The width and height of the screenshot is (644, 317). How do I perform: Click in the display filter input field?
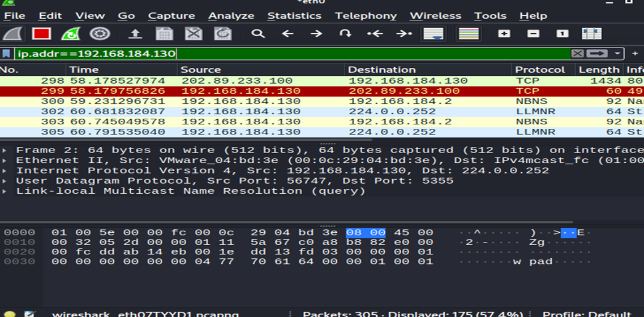tap(293, 54)
